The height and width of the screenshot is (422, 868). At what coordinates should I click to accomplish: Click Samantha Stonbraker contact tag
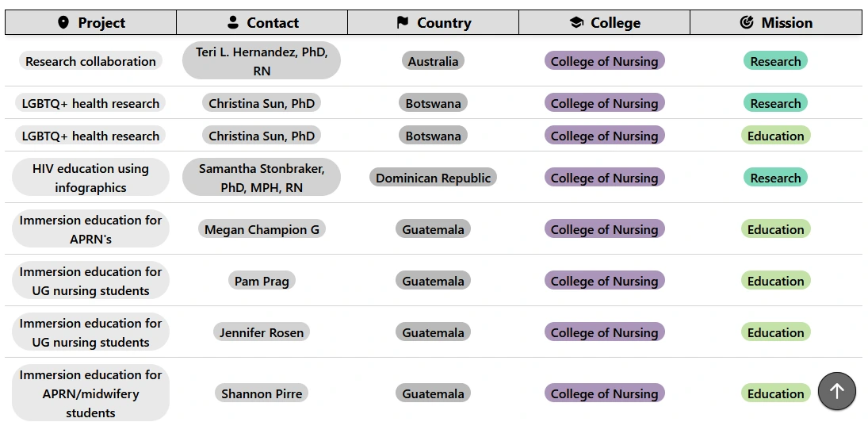pos(262,178)
